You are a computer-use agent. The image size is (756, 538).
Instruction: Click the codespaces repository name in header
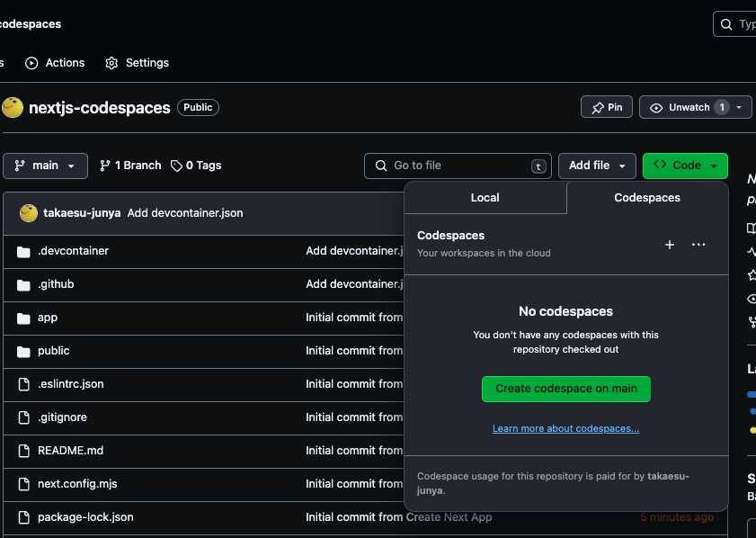coord(30,24)
